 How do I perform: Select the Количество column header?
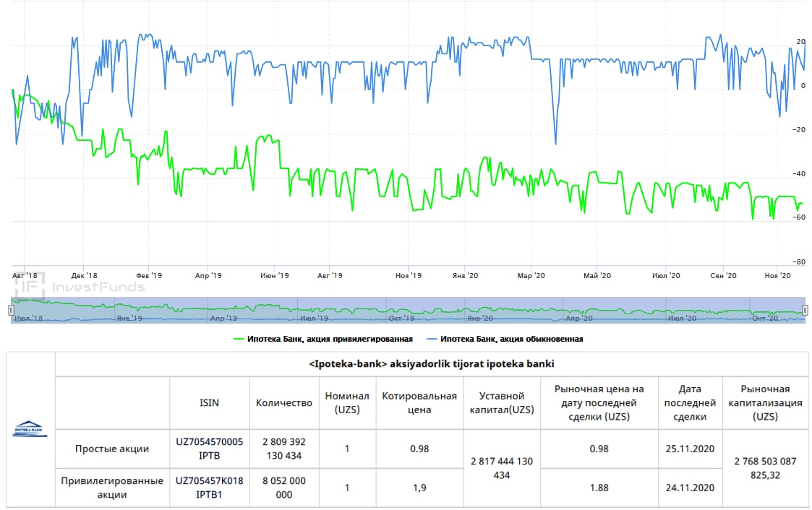[283, 403]
